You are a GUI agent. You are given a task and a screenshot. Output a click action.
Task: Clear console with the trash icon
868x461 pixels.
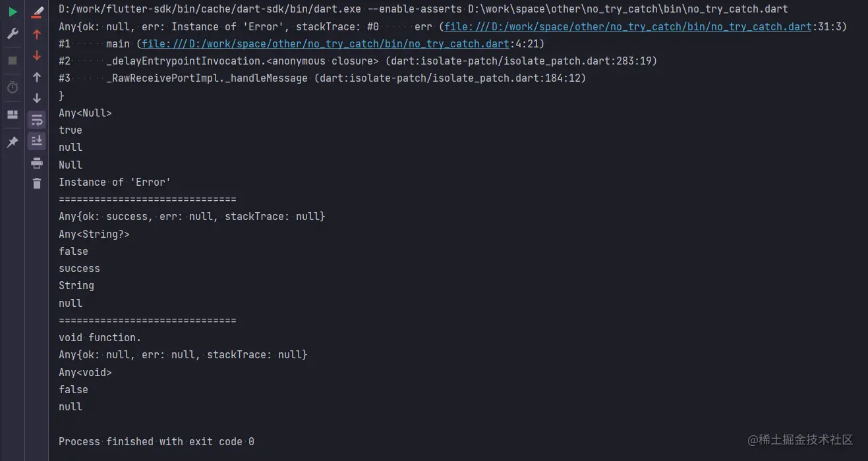pos(37,183)
